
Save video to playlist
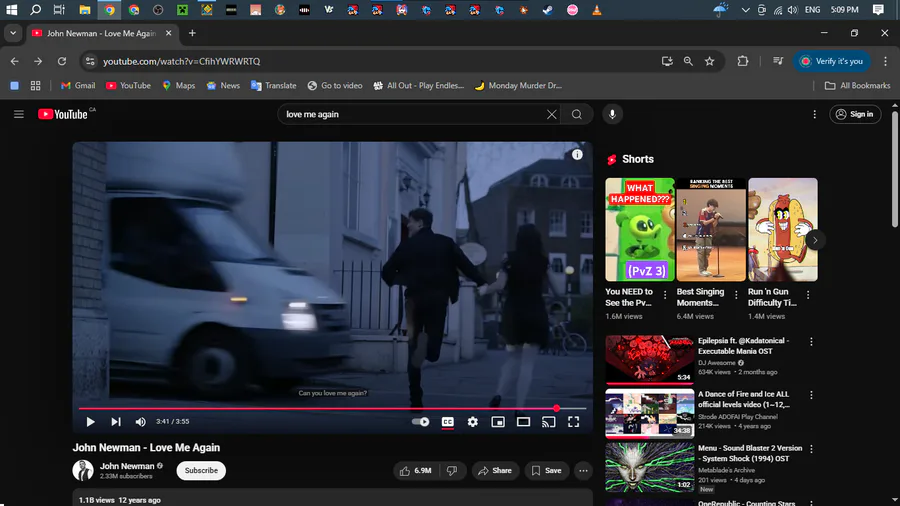click(x=546, y=470)
